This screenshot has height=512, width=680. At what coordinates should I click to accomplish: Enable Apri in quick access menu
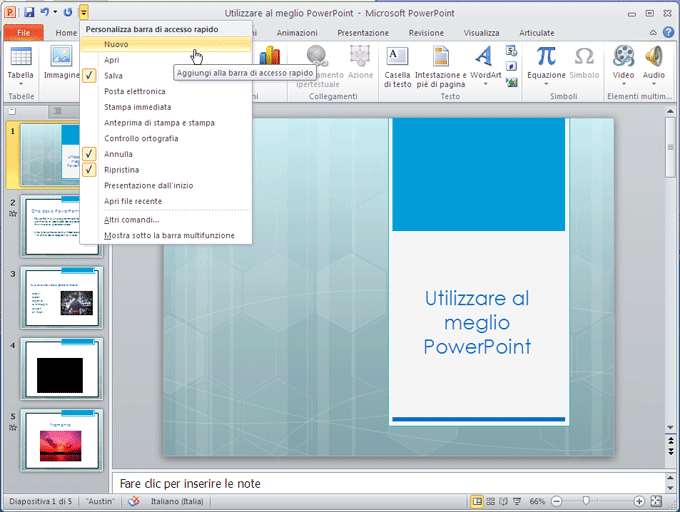tap(165, 60)
